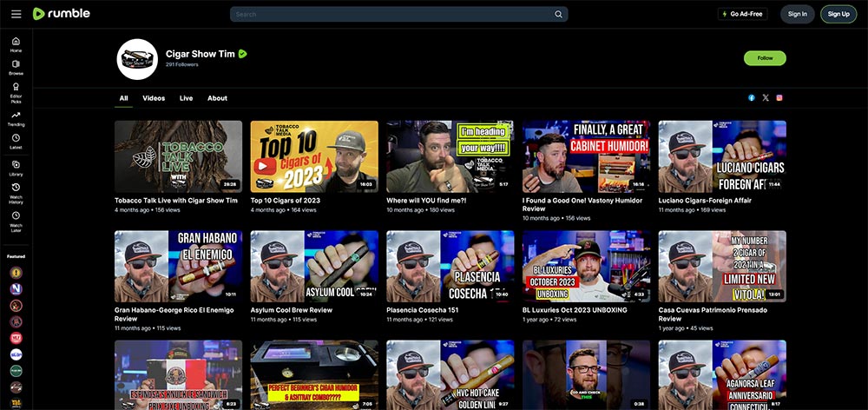Screen dimensions: 868x410
Task: Open the Perfect Beginner's Cigar Humidor thumbnail
Action: click(x=314, y=375)
